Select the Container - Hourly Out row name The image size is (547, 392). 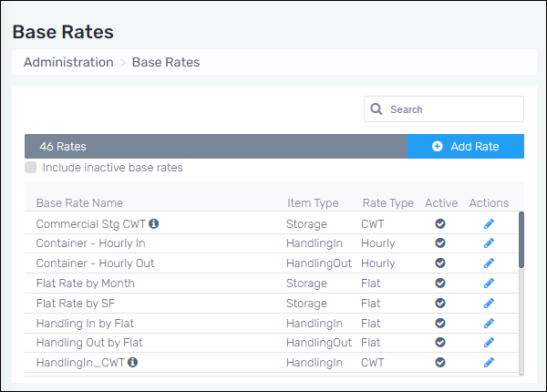click(x=95, y=263)
